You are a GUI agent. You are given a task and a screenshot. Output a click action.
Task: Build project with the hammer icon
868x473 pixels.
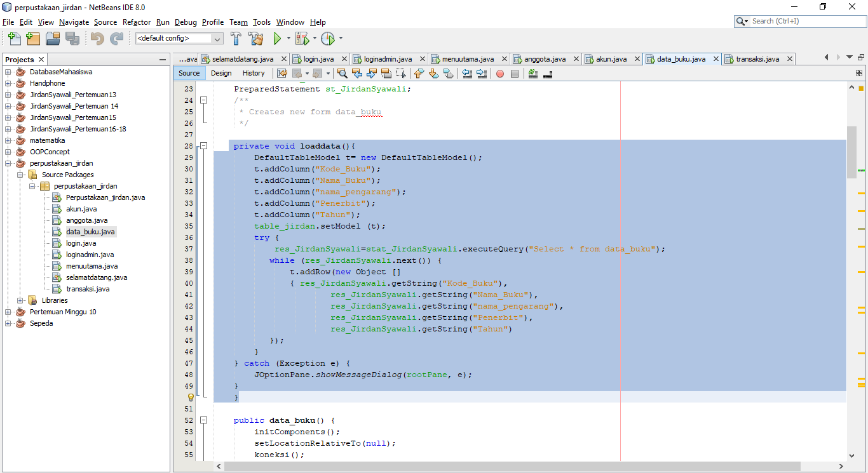236,39
